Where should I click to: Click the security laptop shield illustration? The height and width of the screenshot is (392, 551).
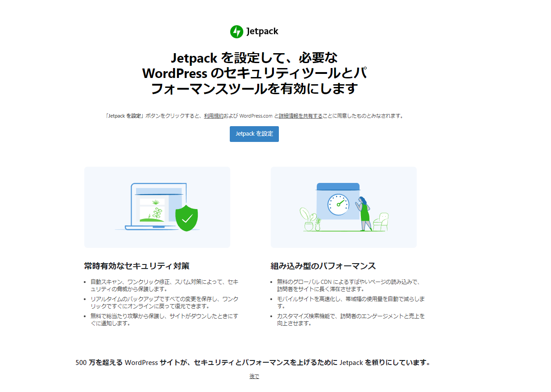coord(157,207)
